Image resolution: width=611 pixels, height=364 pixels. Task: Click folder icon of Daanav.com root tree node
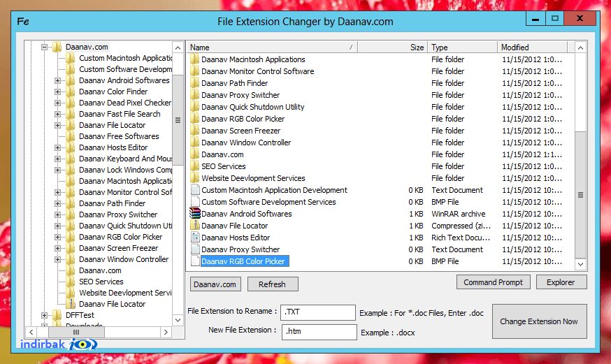(57, 47)
